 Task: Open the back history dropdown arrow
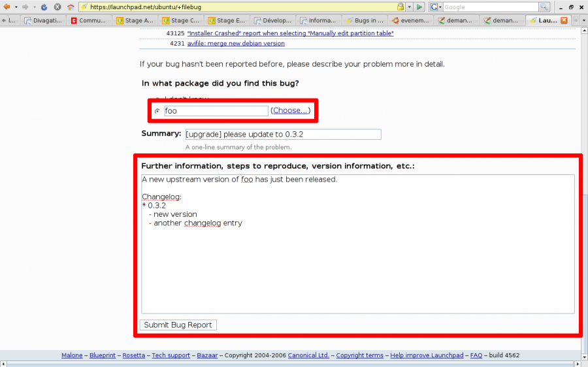click(16, 7)
